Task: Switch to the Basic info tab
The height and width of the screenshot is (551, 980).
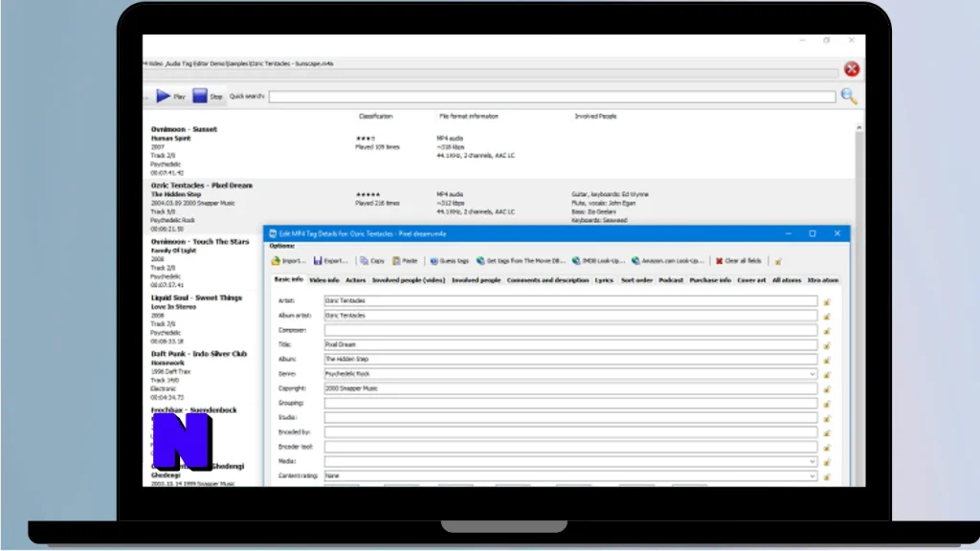Action: click(288, 280)
